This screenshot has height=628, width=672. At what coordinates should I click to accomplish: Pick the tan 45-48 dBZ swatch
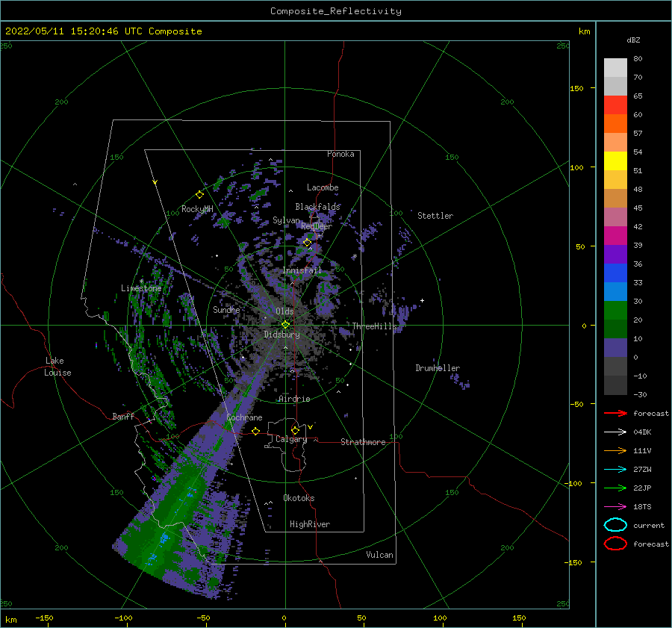615,199
